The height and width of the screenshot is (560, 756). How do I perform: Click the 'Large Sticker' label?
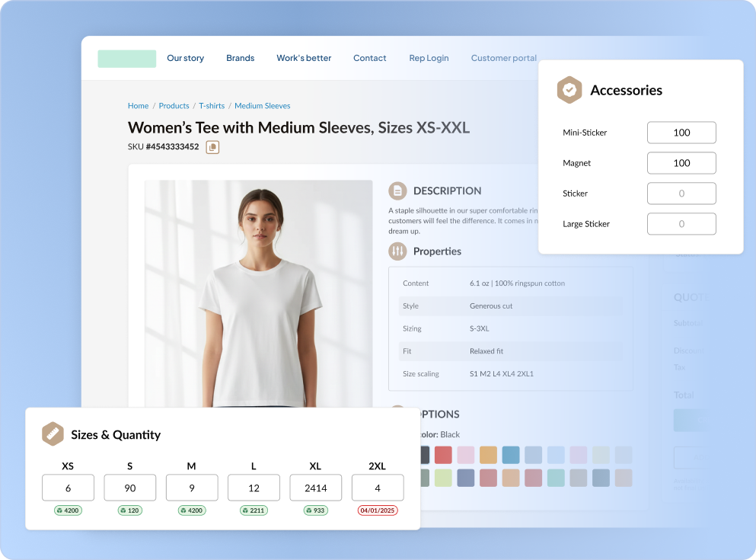(x=585, y=224)
